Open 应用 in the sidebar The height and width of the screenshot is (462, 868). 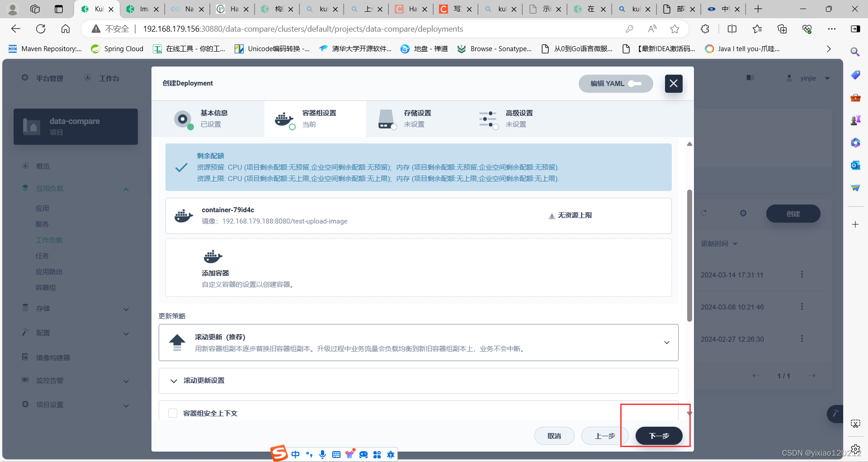click(42, 209)
